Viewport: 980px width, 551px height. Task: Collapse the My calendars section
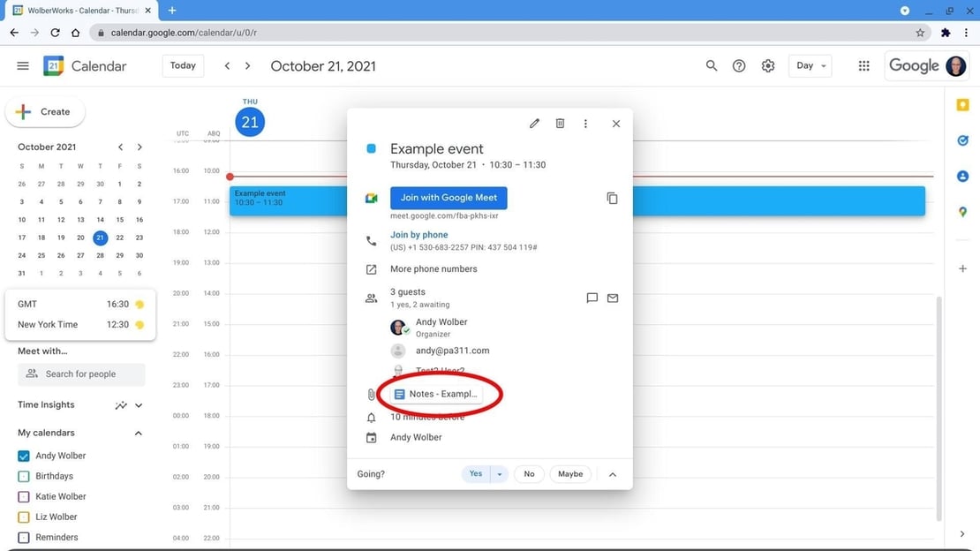138,434
